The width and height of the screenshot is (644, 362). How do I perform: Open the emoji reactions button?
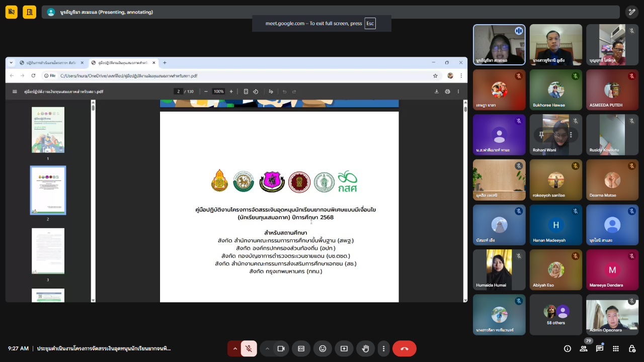(x=323, y=348)
